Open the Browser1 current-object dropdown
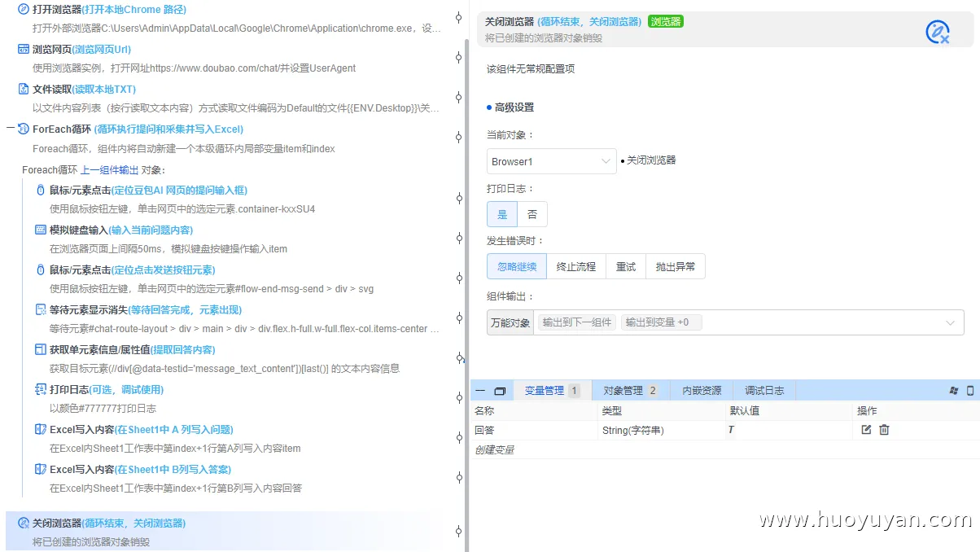This screenshot has width=980, height=552. 552,161
